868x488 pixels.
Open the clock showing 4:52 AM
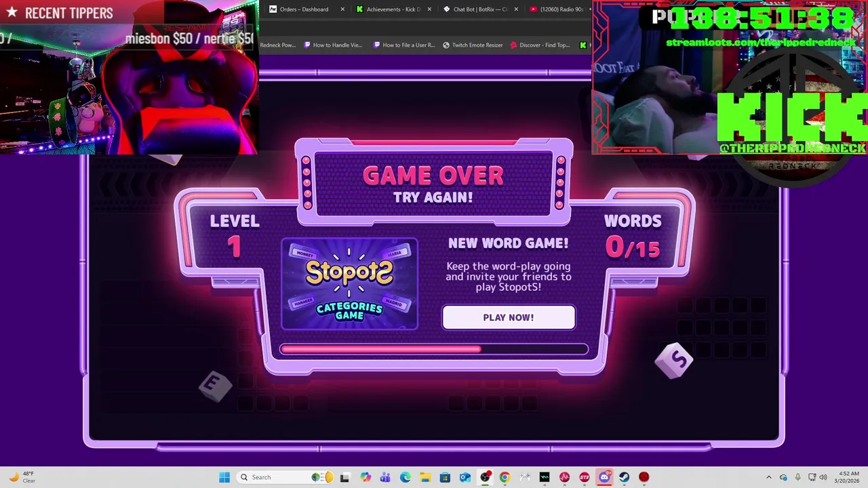[x=848, y=477]
